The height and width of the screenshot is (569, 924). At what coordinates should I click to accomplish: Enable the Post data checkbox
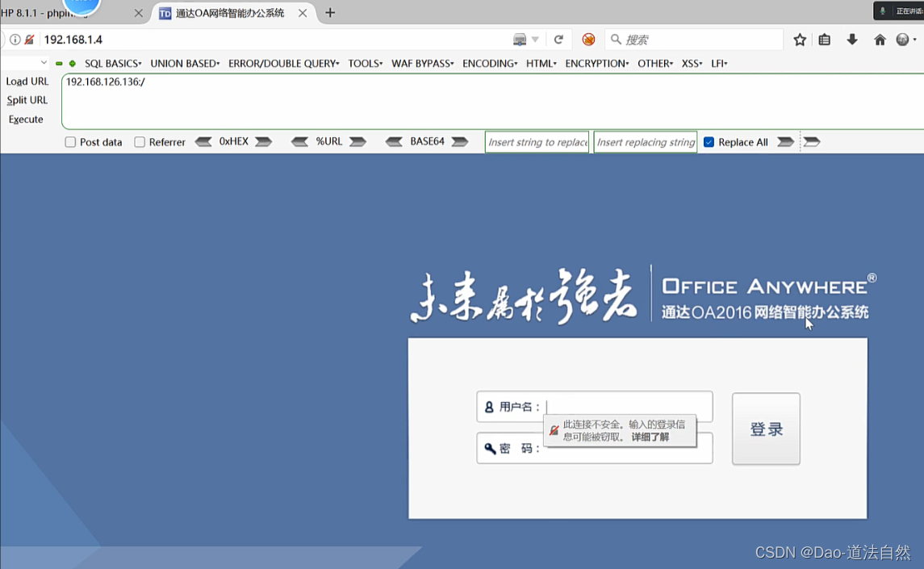point(69,142)
